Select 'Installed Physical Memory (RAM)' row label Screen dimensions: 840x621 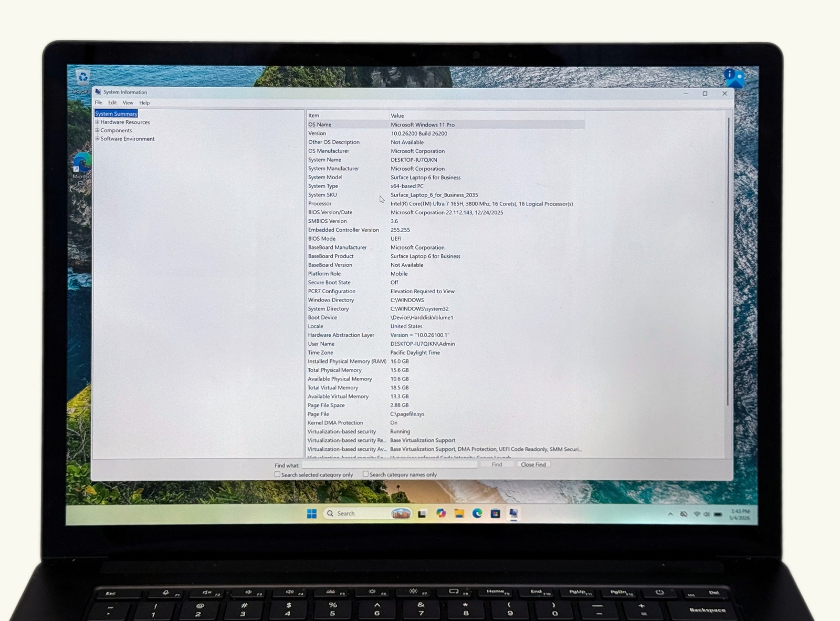point(347,361)
